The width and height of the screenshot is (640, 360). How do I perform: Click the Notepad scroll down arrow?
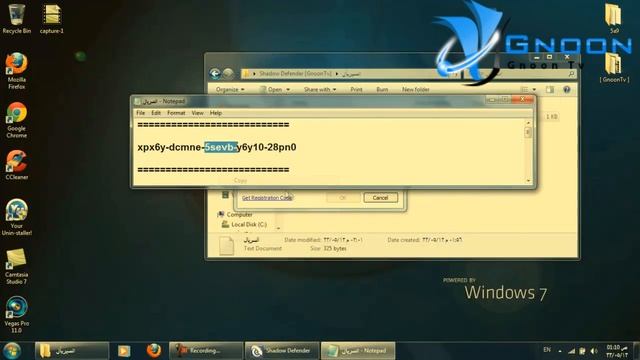click(528, 180)
